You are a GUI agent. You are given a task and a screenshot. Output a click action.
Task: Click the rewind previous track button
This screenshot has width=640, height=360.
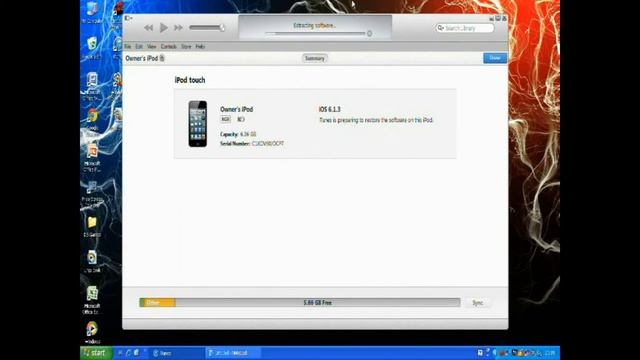(x=149, y=28)
